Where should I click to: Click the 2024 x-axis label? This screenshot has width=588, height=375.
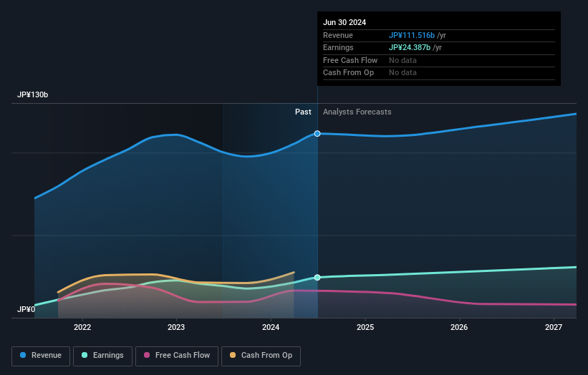271,328
